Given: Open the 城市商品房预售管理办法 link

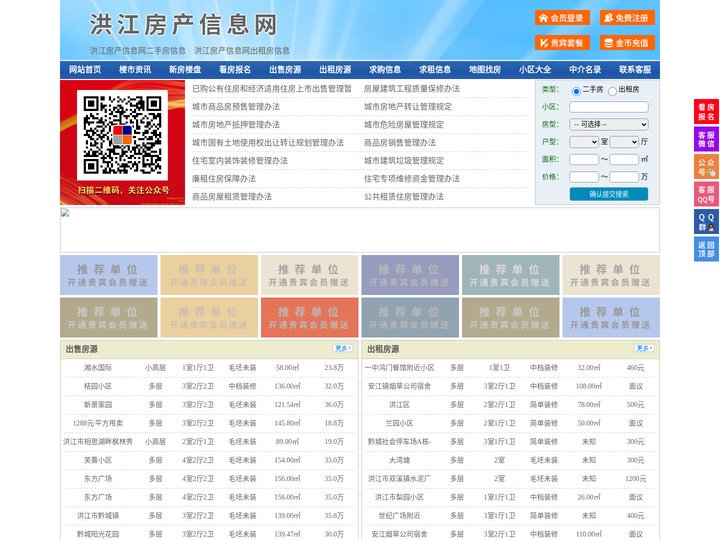Looking at the screenshot, I should click(236, 107).
